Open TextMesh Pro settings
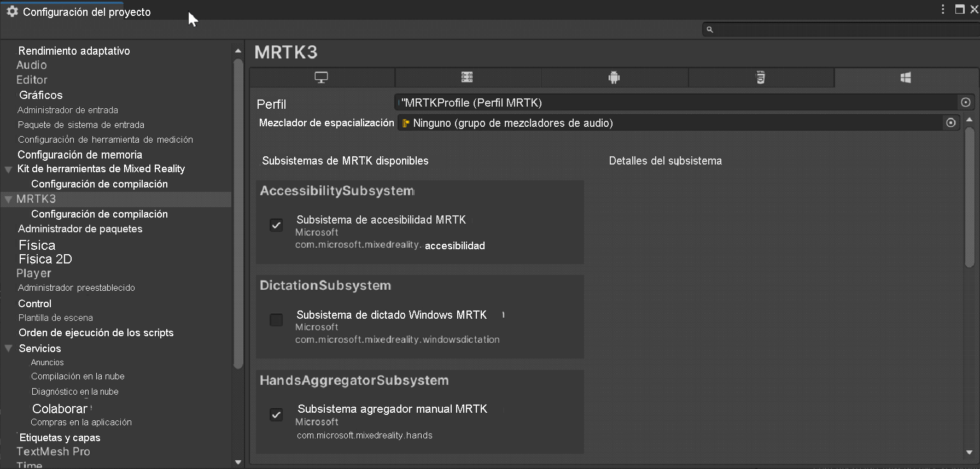Screen dimensions: 980x469 (x=53, y=452)
